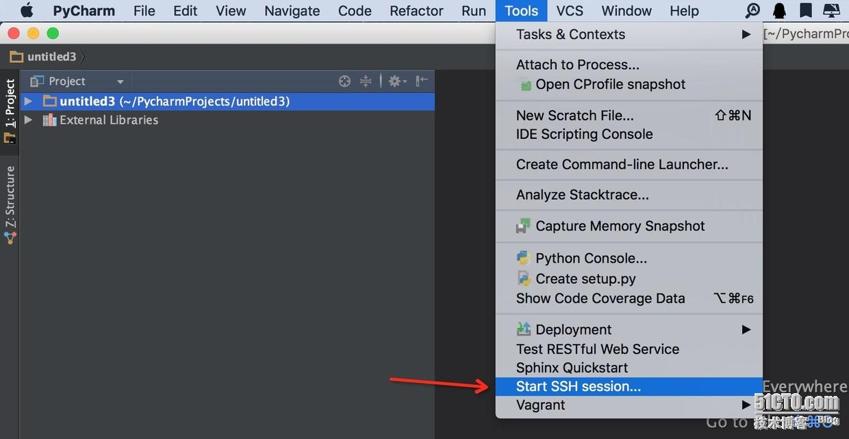
Task: Open the View menu
Action: tap(231, 11)
